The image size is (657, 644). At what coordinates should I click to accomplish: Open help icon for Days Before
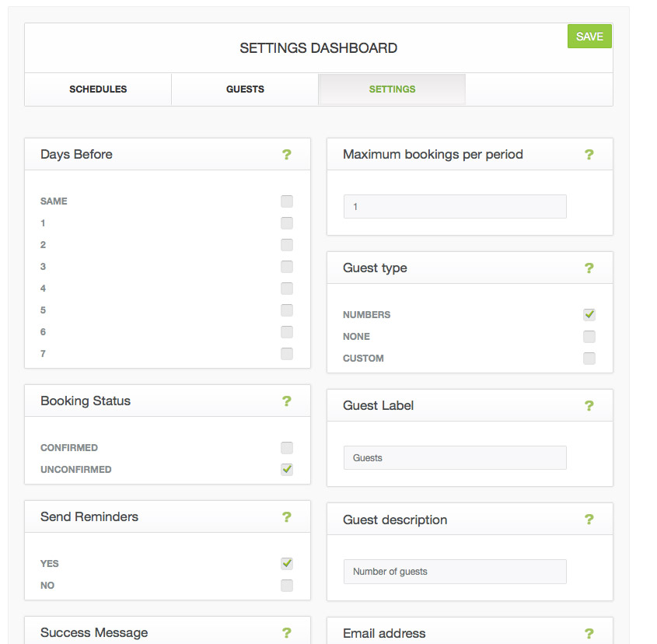pos(287,155)
